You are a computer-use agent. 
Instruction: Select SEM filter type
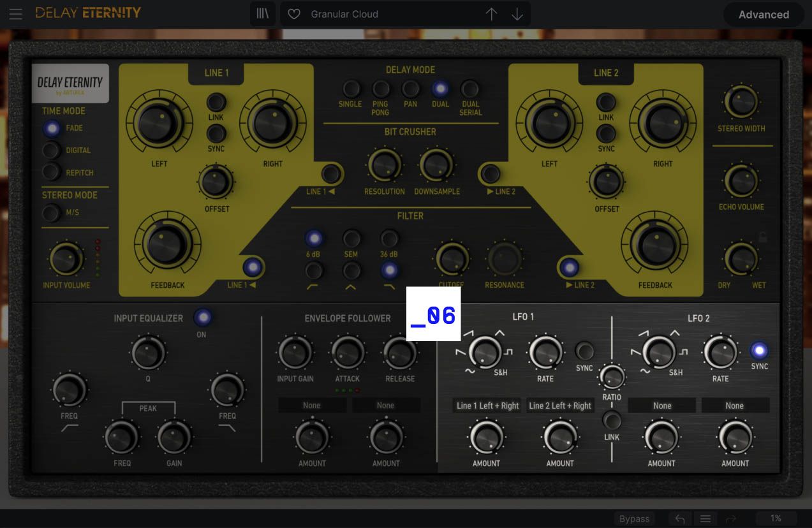pos(351,238)
